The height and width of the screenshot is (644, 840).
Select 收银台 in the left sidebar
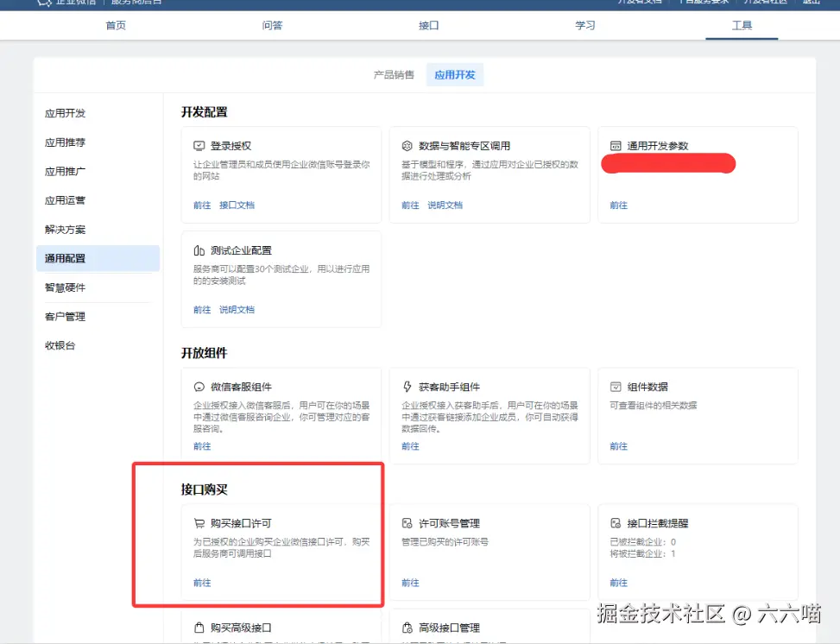point(60,345)
